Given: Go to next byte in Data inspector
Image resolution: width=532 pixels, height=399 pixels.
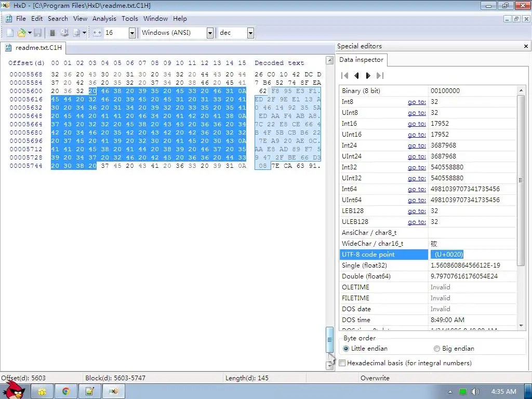Looking at the screenshot, I should pyautogui.click(x=368, y=76).
